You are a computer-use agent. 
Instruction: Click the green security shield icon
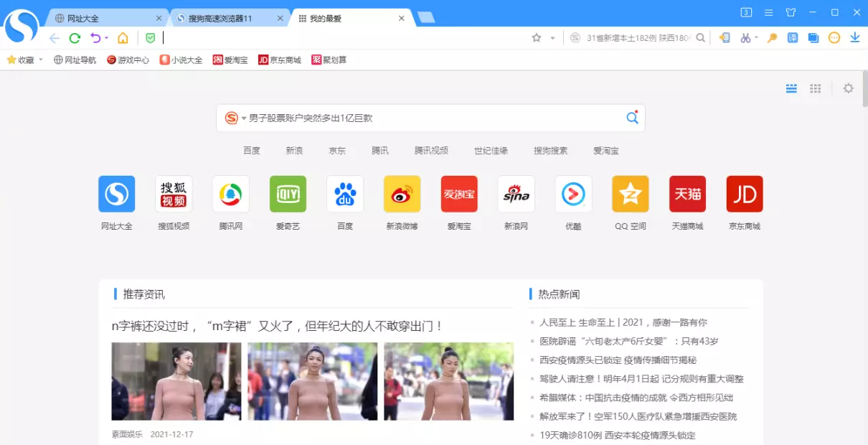pos(150,38)
